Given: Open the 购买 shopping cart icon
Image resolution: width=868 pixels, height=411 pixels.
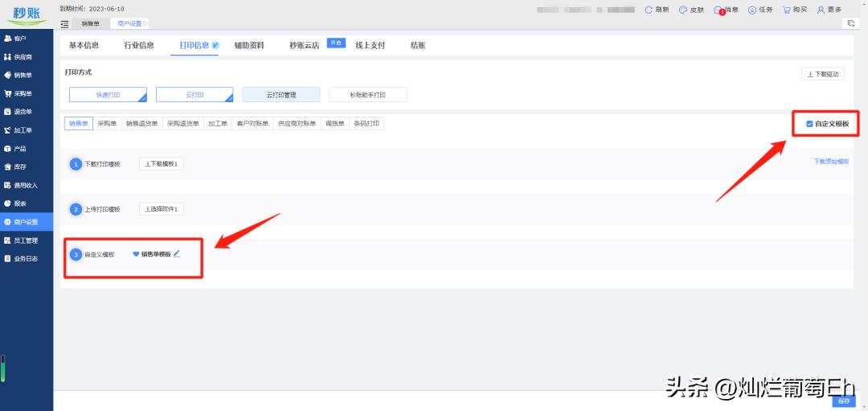Looking at the screenshot, I should [x=787, y=10].
